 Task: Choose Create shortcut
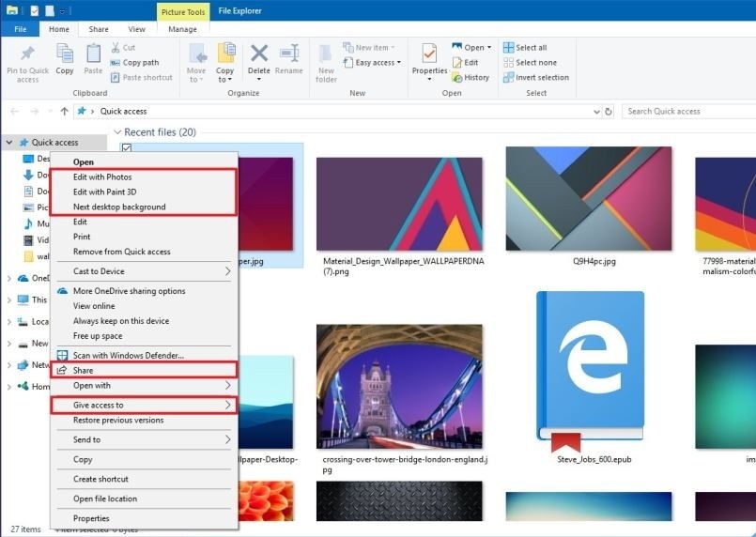coord(145,479)
